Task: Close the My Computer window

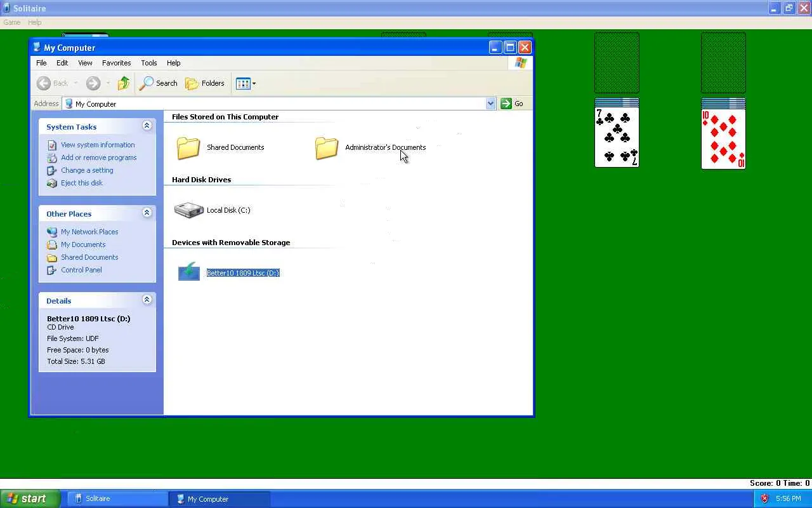Action: coord(525,48)
